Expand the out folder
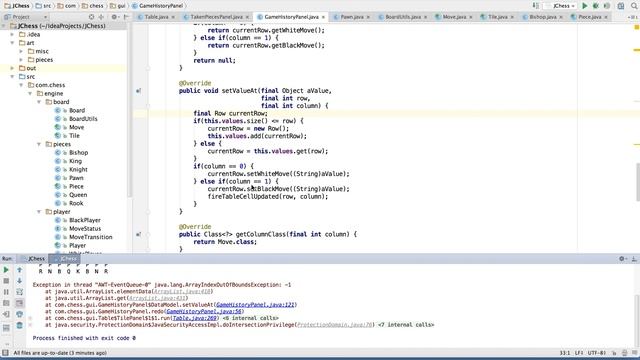Viewport: 640px width, 360px height. coord(13,68)
